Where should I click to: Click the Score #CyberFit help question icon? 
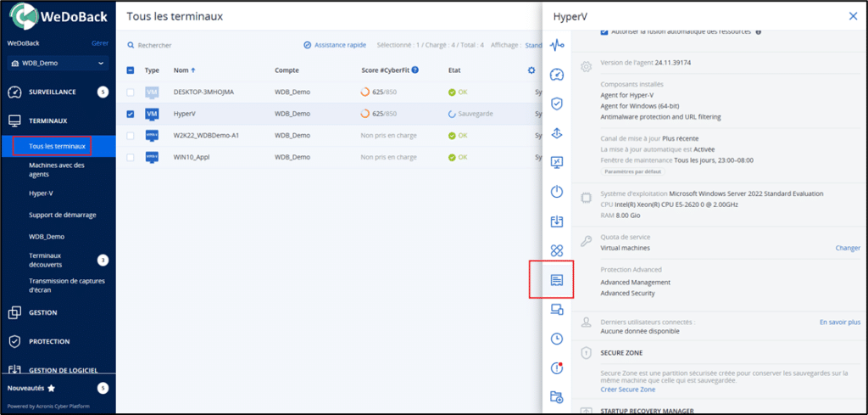coord(415,70)
